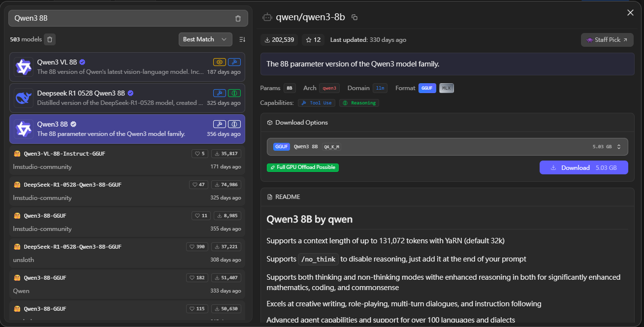Click the Tool Use capability tag
The height and width of the screenshot is (327, 644).
point(317,103)
